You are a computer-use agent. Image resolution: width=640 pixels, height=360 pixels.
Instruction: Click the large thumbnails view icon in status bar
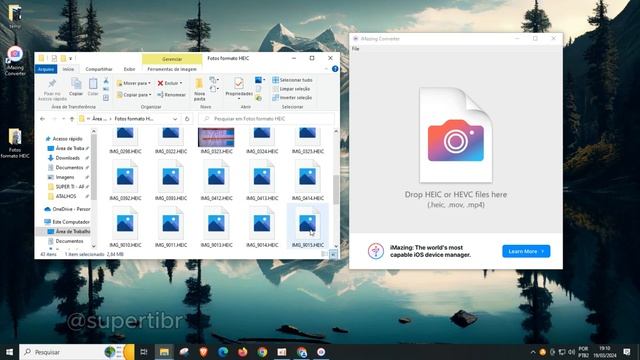point(333,254)
